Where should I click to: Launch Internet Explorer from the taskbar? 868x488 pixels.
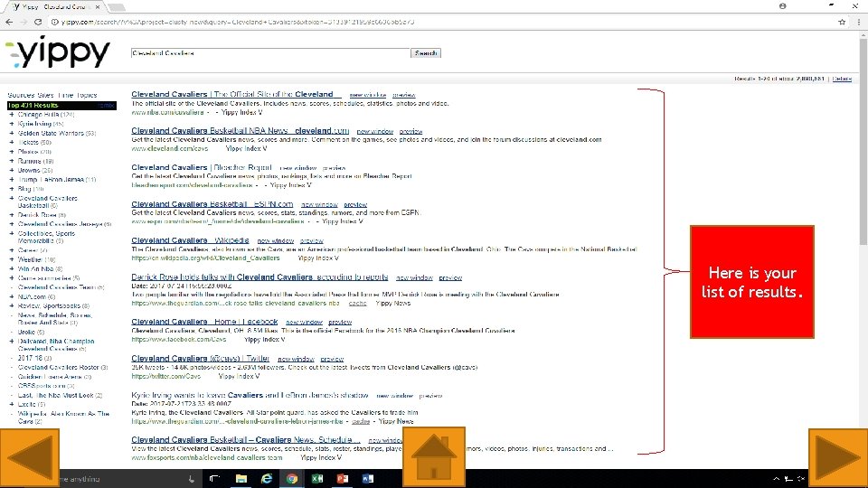(x=266, y=479)
